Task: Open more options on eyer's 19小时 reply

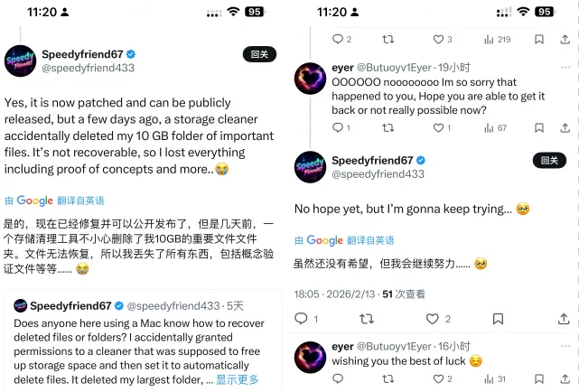Action: (565, 68)
